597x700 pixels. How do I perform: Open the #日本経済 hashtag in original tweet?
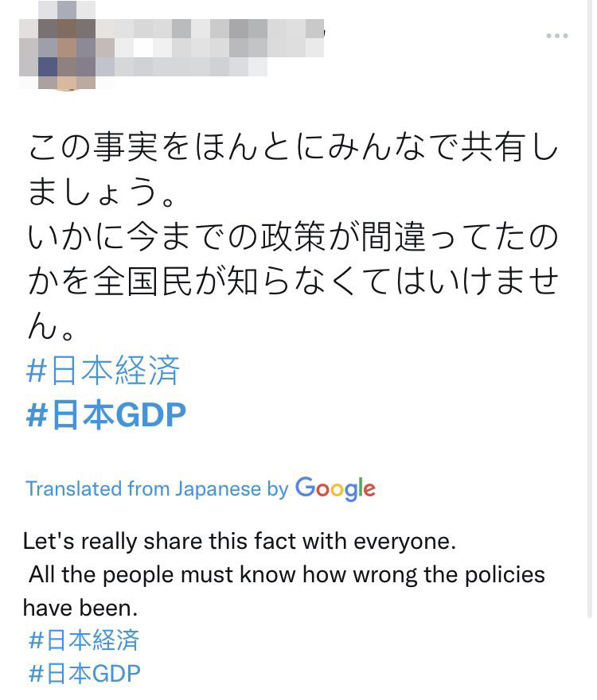click(x=103, y=371)
